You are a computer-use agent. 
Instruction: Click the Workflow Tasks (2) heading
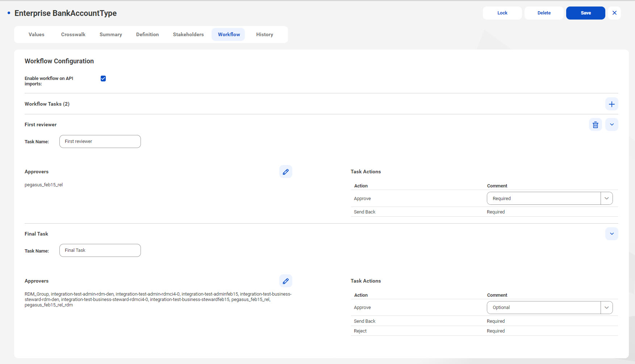pyautogui.click(x=47, y=104)
